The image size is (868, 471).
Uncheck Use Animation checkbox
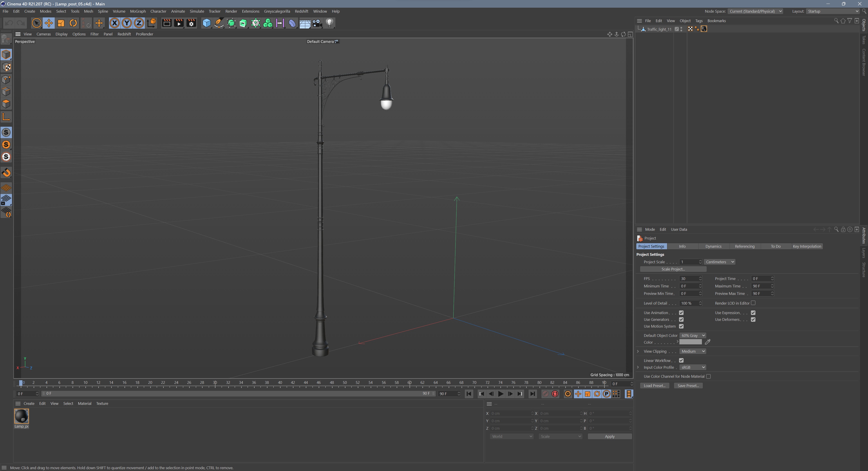pos(681,313)
